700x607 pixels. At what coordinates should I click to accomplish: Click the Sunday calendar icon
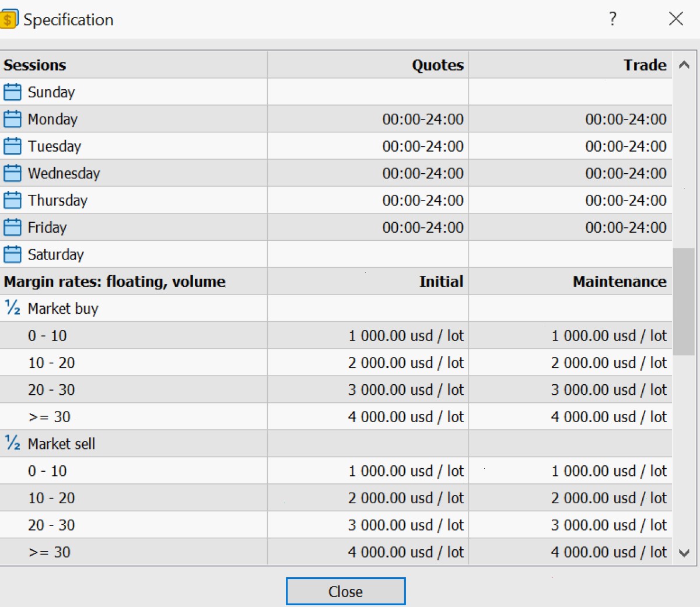[x=12, y=92]
